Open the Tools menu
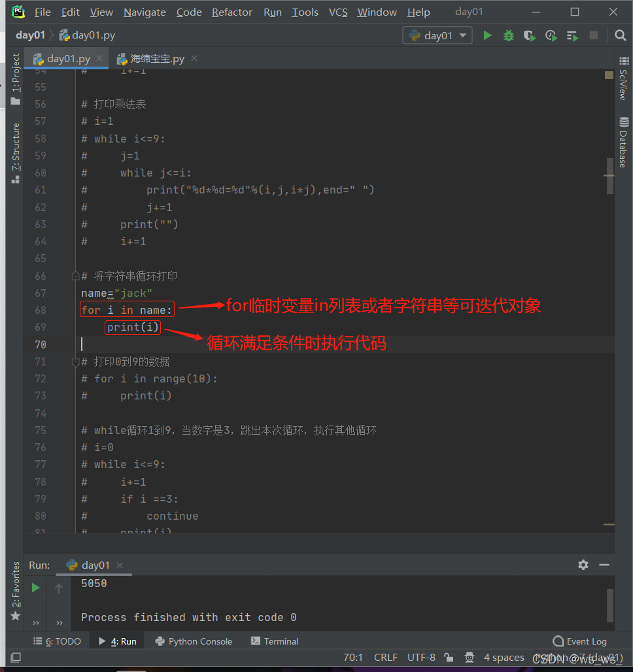The width and height of the screenshot is (633, 672). coord(305,12)
